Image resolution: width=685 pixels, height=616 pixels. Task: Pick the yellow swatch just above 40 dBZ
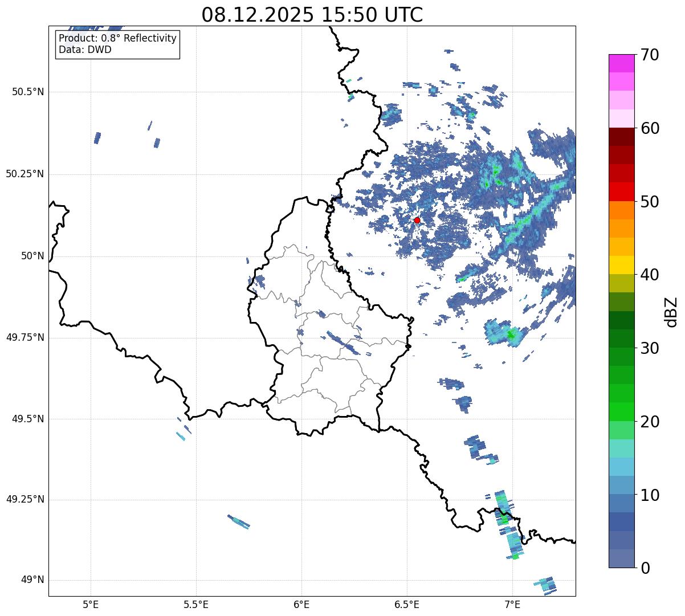[x=622, y=266]
